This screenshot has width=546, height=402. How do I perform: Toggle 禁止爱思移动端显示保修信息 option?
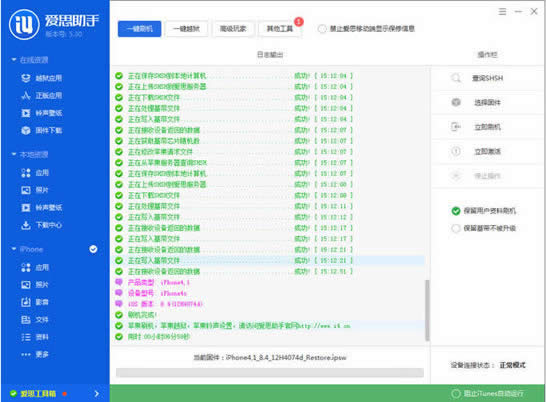pyautogui.click(x=322, y=29)
